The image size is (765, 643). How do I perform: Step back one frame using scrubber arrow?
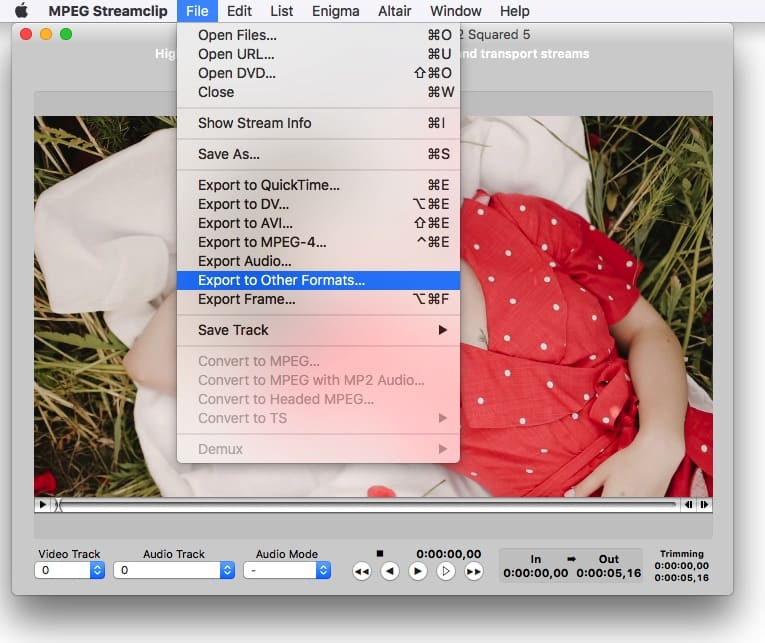pyautogui.click(x=688, y=504)
